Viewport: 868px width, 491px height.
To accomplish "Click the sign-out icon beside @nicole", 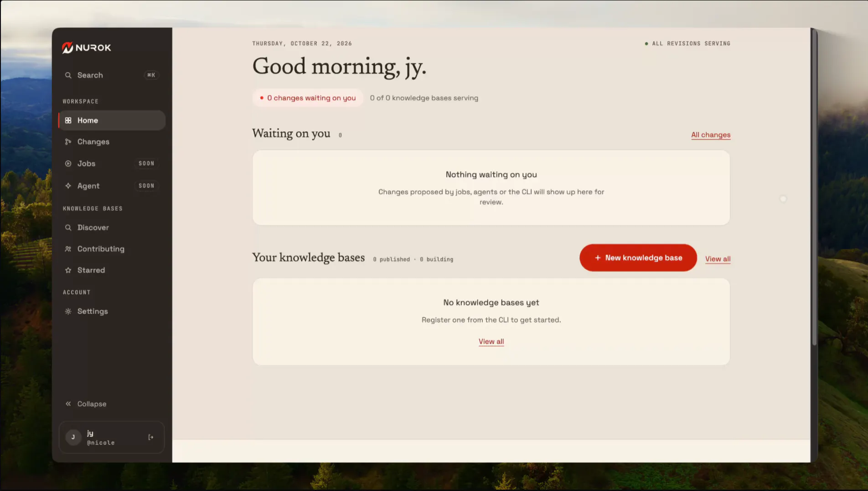I will (x=151, y=437).
